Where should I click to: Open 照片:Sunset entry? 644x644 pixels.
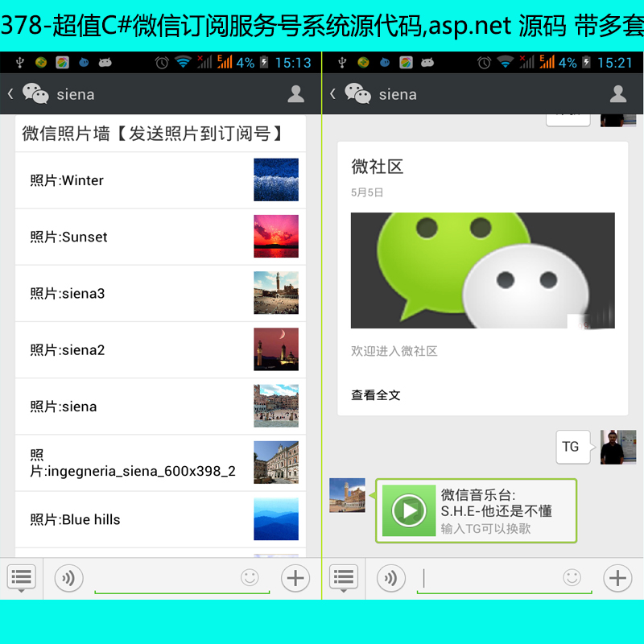160,237
